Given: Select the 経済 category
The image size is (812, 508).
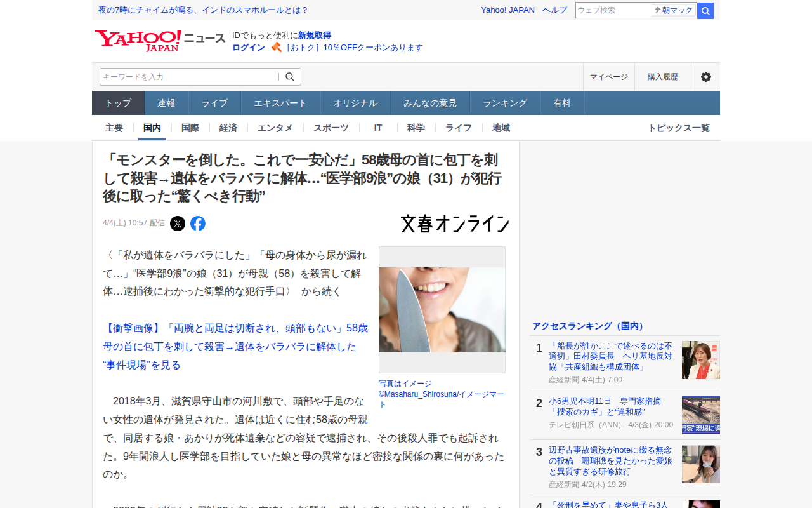Looking at the screenshot, I should pos(228,128).
